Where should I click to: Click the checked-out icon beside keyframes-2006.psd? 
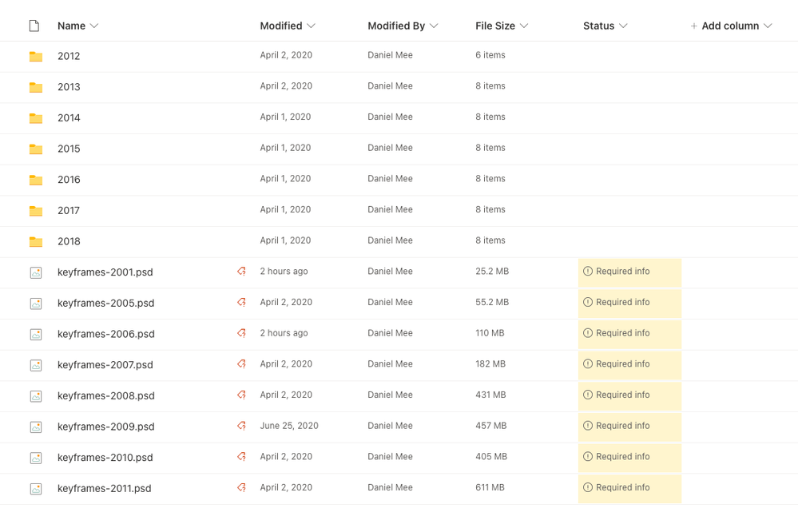pos(241,333)
